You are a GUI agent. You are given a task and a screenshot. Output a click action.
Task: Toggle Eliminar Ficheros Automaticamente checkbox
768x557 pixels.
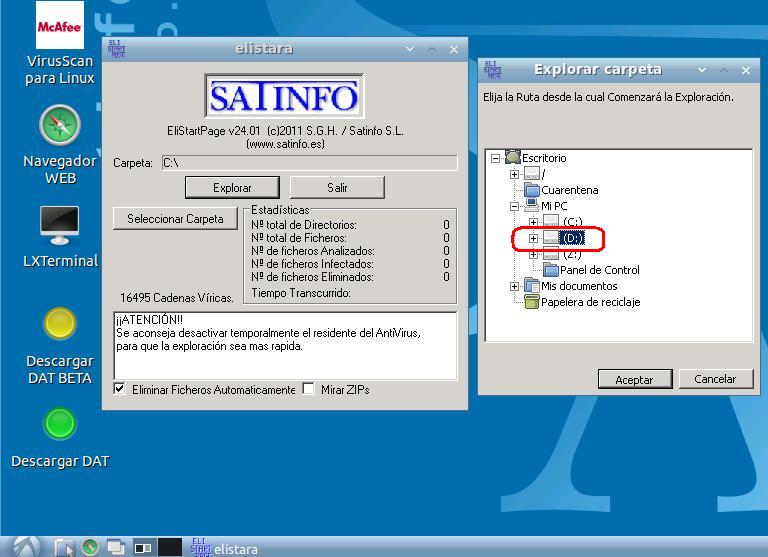119,389
